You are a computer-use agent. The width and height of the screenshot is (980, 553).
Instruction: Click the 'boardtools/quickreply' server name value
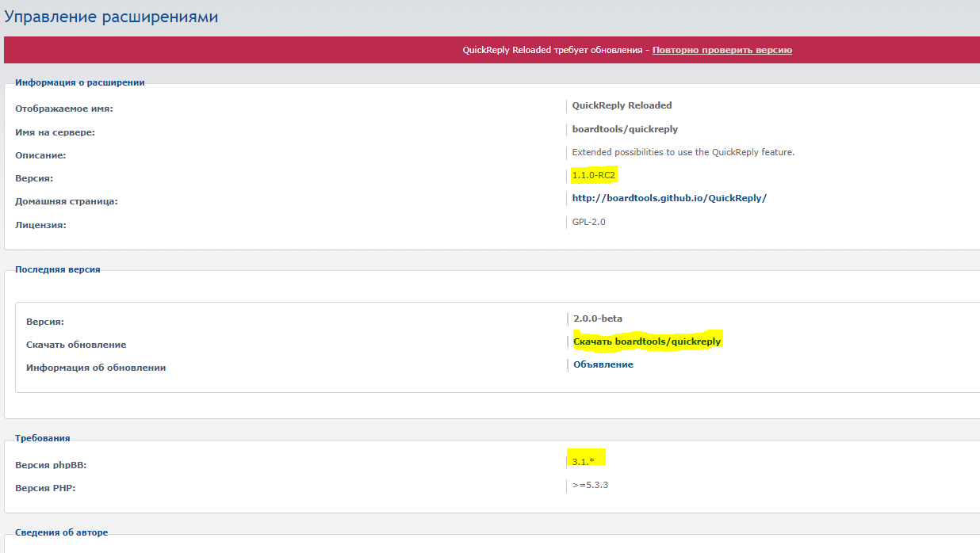tap(625, 129)
